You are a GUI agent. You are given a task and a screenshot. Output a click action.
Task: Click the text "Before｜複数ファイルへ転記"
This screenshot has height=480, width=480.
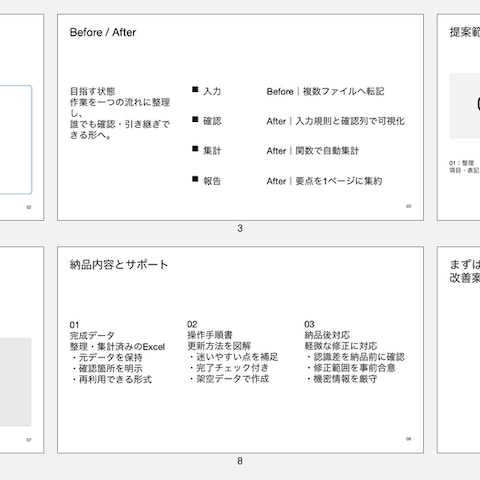pyautogui.click(x=325, y=91)
